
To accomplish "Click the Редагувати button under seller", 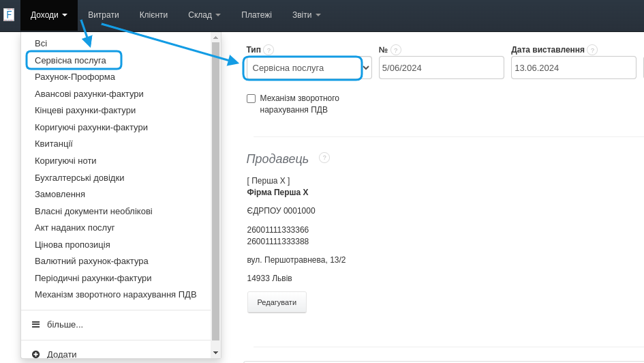I will click(x=277, y=302).
